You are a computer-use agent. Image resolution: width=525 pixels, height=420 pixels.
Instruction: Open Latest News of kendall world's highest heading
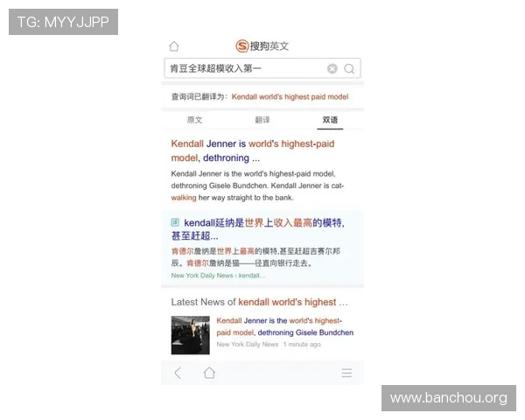click(x=260, y=302)
